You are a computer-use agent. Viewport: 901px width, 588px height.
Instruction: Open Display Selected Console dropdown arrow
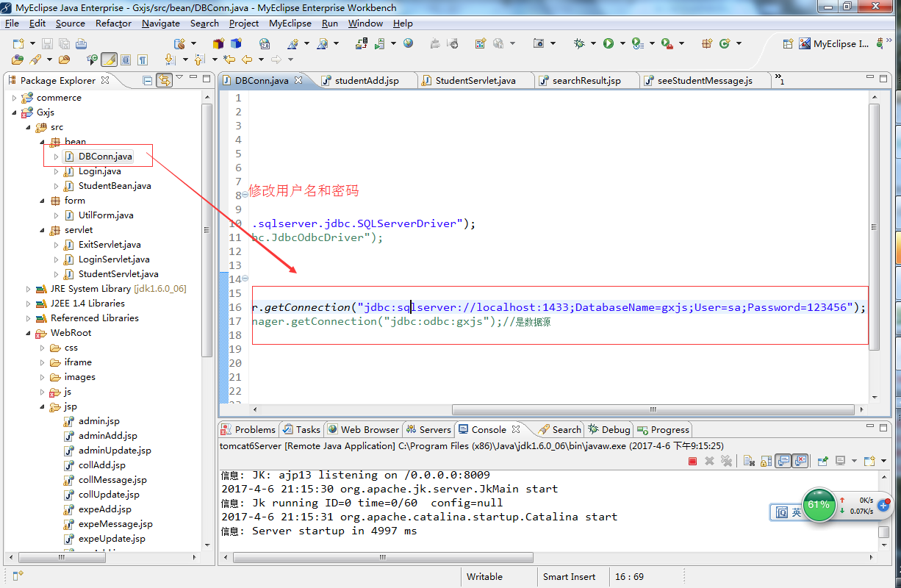(x=854, y=461)
